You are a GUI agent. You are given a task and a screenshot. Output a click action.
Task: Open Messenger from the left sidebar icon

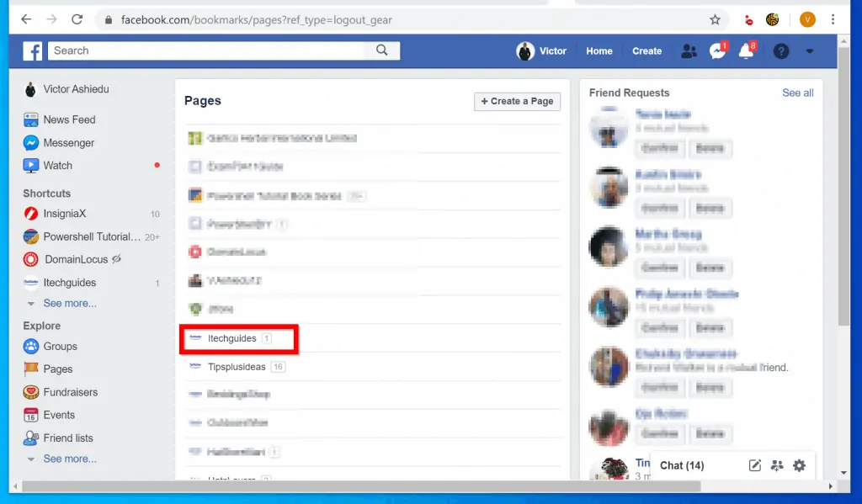(x=29, y=142)
